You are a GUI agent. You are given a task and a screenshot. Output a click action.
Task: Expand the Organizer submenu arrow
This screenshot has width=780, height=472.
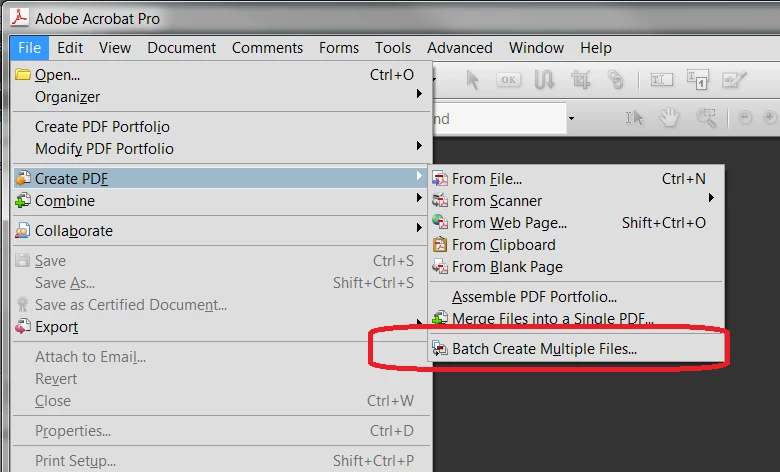tap(419, 94)
